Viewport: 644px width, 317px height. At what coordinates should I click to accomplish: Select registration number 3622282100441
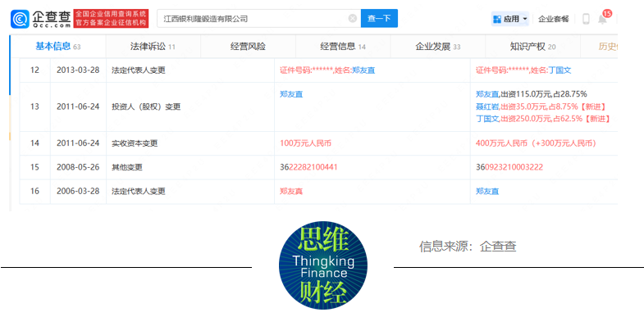[x=308, y=167]
